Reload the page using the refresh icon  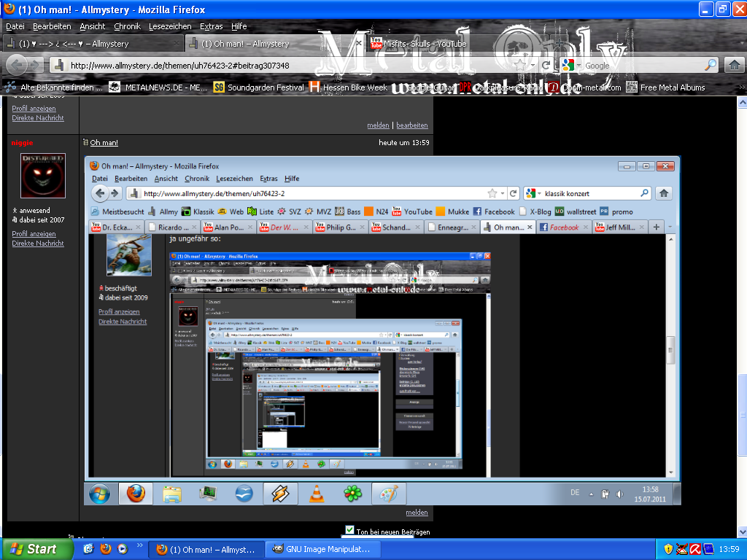coord(546,65)
